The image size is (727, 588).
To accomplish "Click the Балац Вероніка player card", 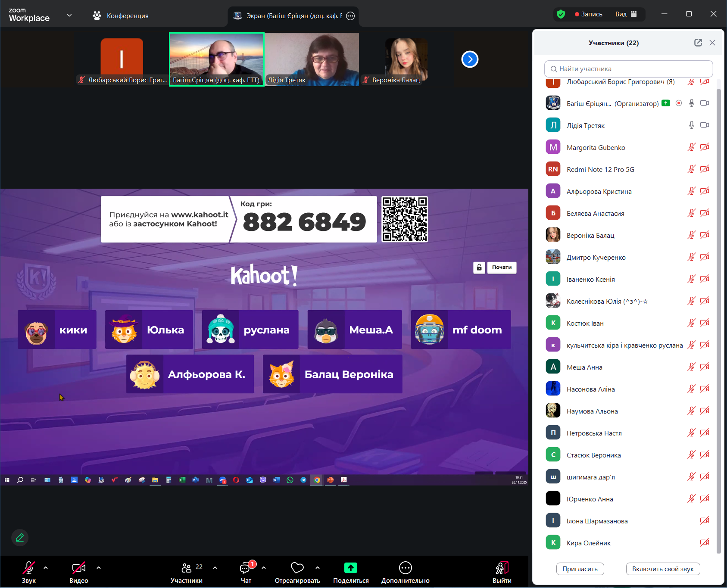I will (x=333, y=374).
